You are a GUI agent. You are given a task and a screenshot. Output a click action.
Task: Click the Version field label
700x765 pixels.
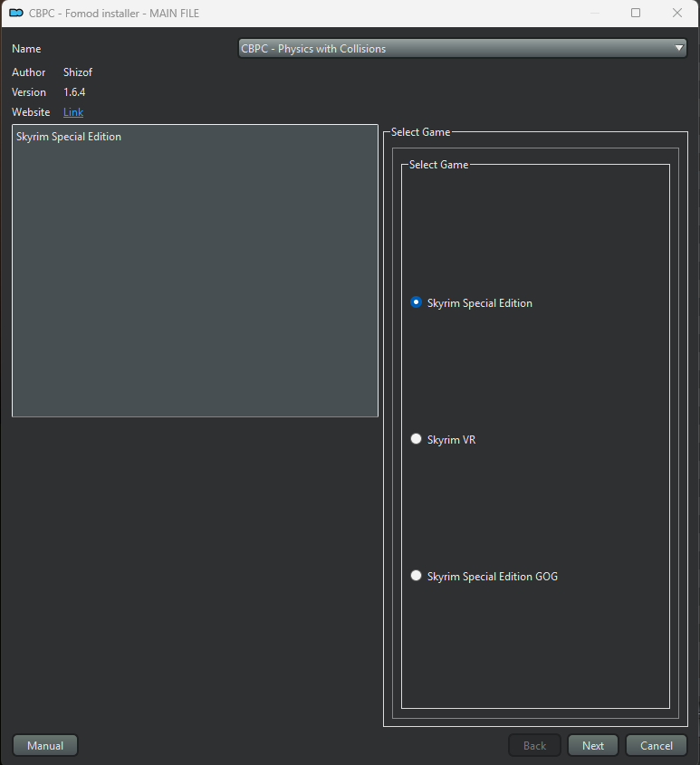[x=29, y=92]
